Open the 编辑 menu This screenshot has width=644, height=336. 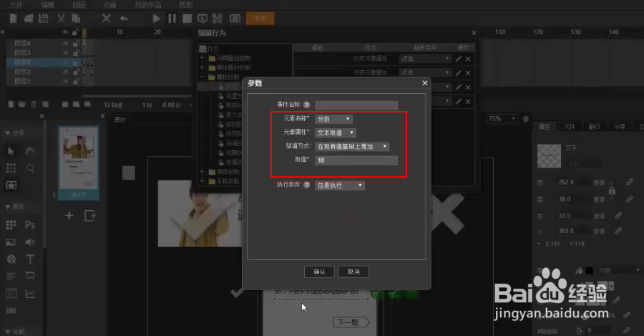point(48,5)
